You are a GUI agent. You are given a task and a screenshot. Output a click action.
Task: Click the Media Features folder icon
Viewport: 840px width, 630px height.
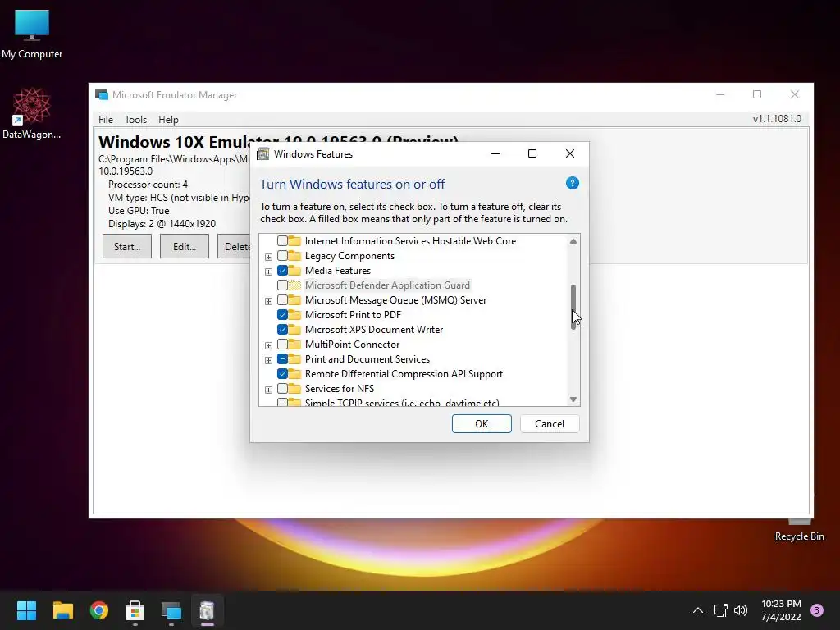point(294,271)
